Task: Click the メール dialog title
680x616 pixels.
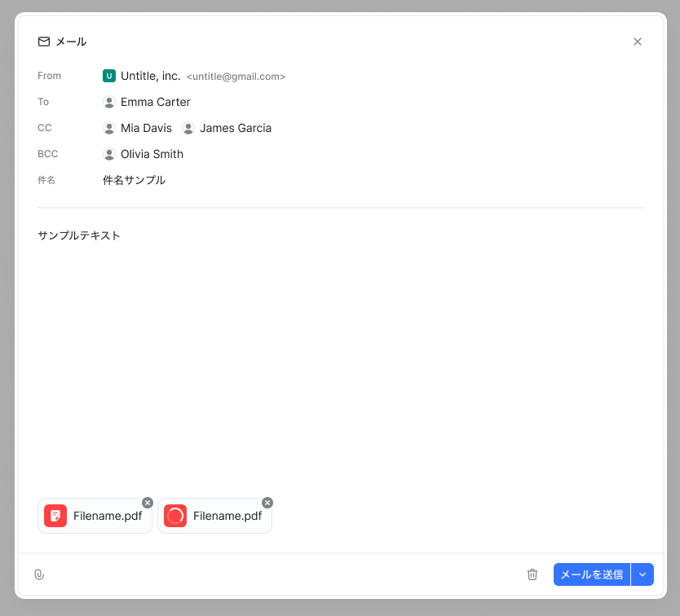Action: [71, 42]
